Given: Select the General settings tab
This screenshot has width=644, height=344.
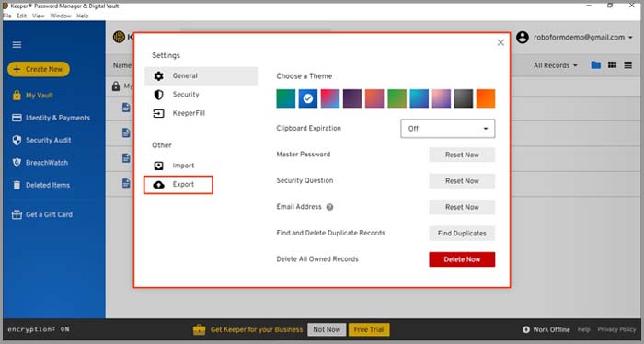Looking at the screenshot, I should point(201,76).
